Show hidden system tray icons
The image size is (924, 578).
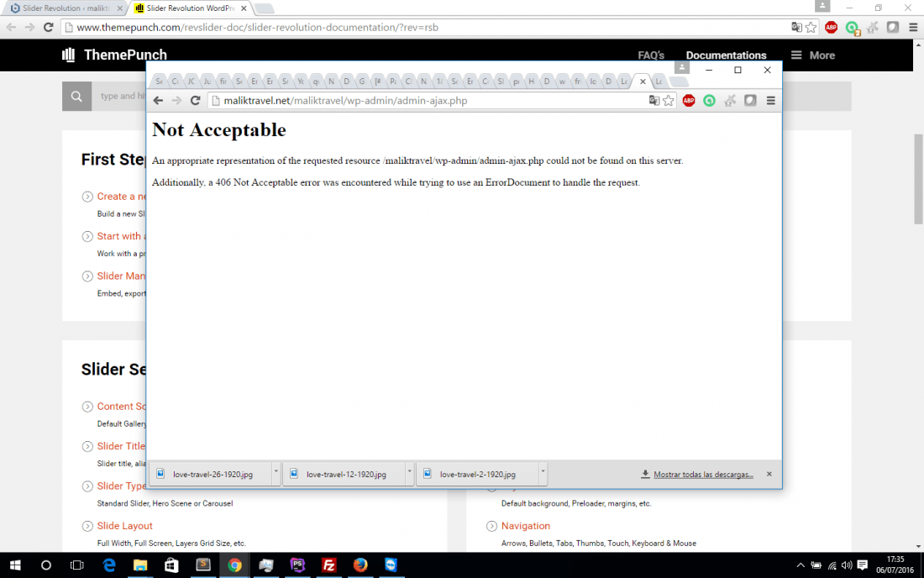[801, 565]
